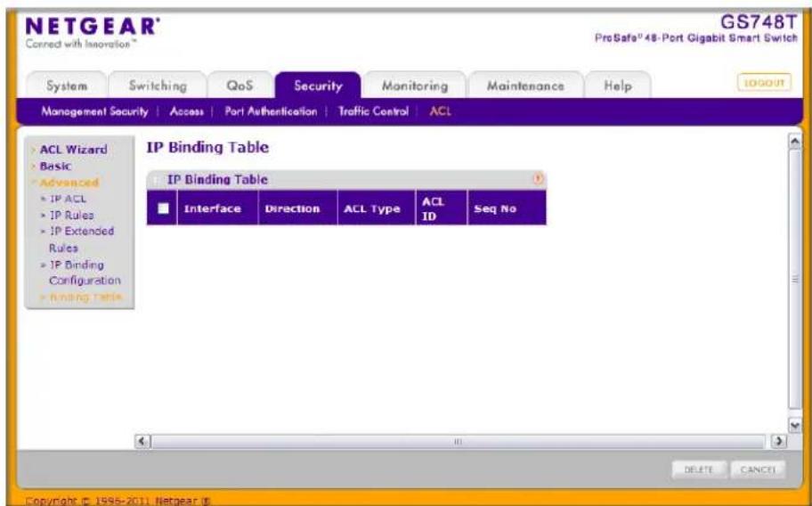This screenshot has width=812, height=506.
Task: Select Binding Table in sidebar
Action: coord(85,297)
